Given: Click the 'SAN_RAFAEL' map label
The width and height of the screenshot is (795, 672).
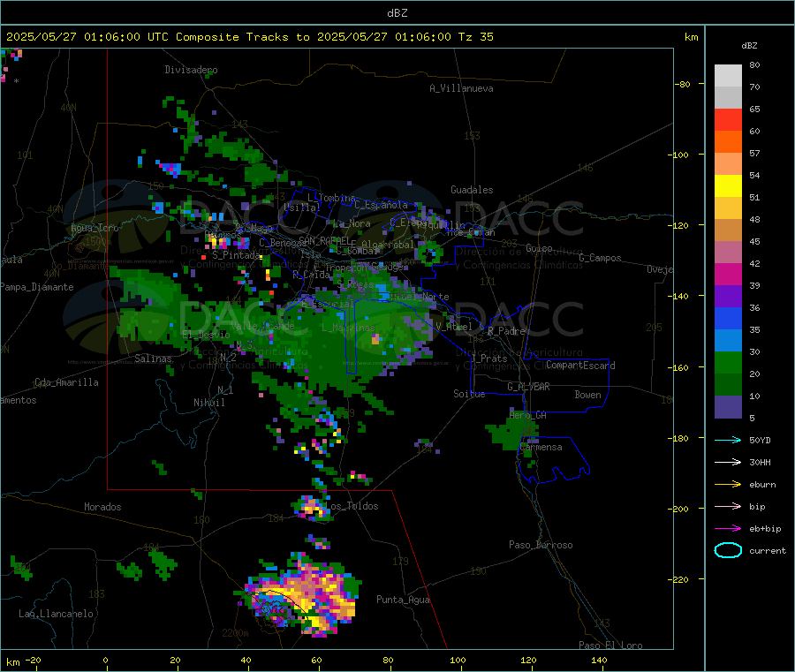Looking at the screenshot, I should click(x=324, y=240).
